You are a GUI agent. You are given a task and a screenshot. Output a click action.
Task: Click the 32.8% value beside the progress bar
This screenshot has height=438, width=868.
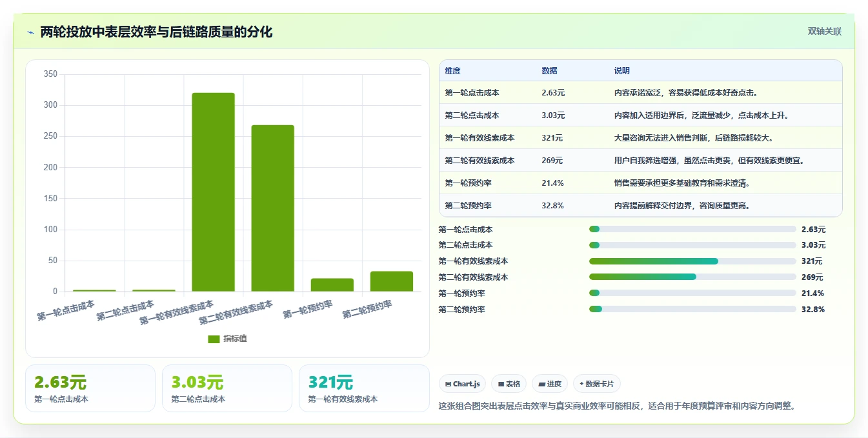tap(812, 310)
